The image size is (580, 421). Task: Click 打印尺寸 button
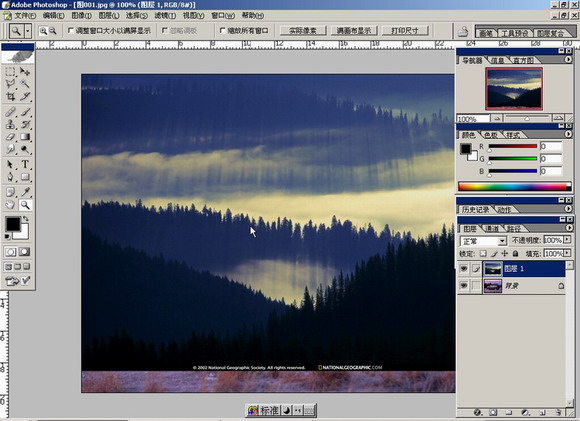[405, 31]
